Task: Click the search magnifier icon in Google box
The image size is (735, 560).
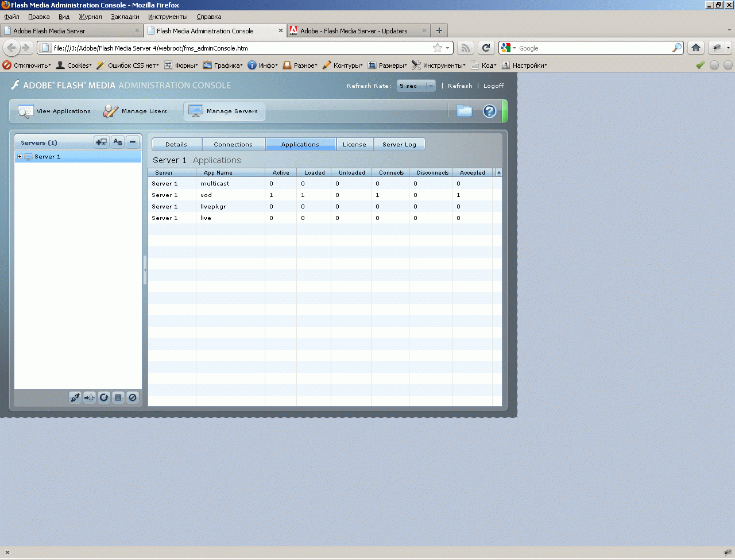Action: [x=677, y=48]
